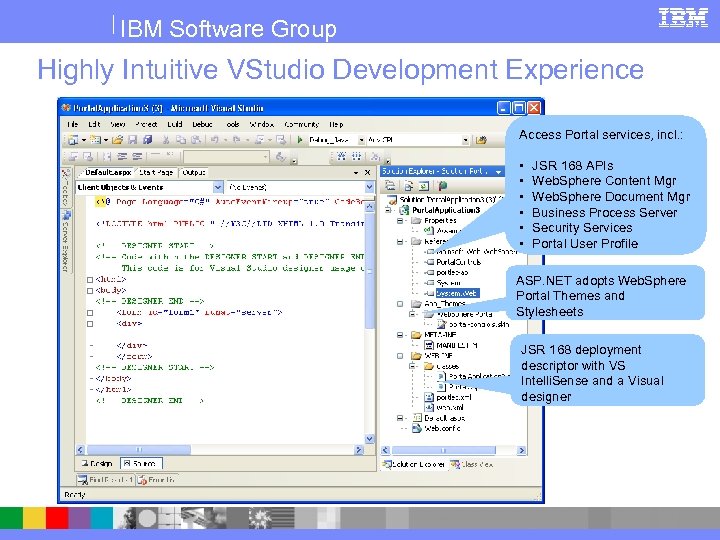Open the (No Events) dropdown
This screenshot has width=720, height=540.
(370, 187)
